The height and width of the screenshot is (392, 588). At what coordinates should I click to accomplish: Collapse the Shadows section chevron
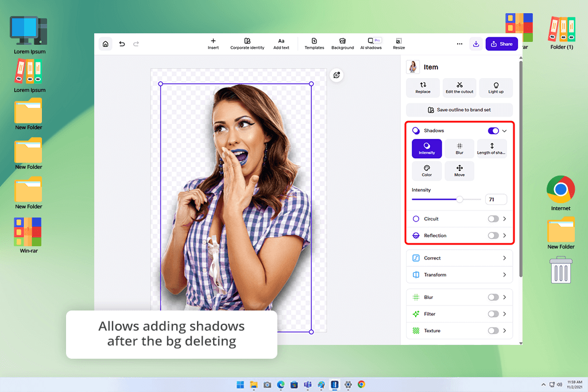pyautogui.click(x=504, y=131)
